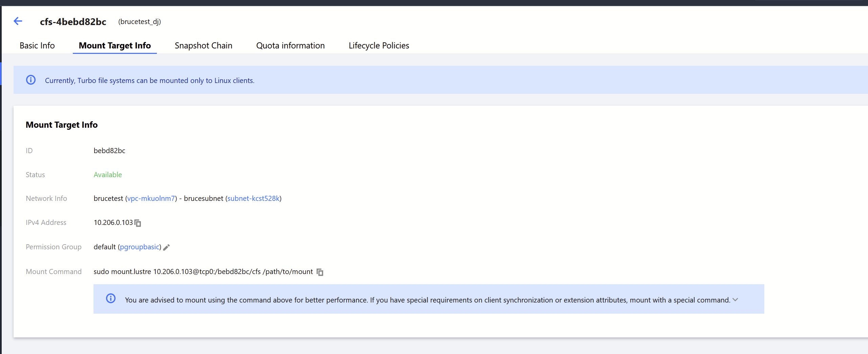The width and height of the screenshot is (868, 354).
Task: Click the green Available status text
Action: coord(108,175)
